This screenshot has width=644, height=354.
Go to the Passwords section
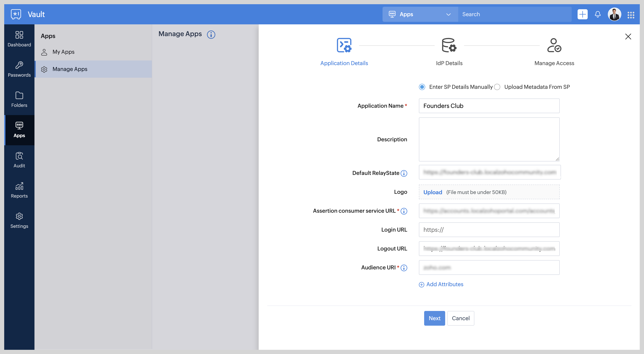tap(19, 69)
